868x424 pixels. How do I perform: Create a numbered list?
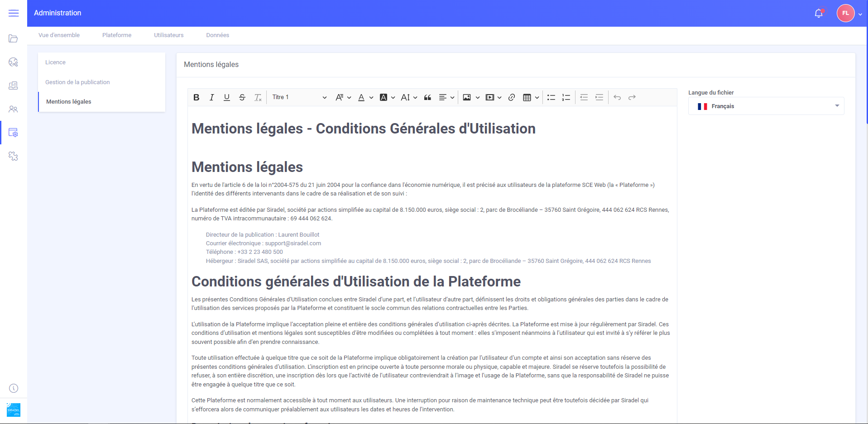[566, 97]
